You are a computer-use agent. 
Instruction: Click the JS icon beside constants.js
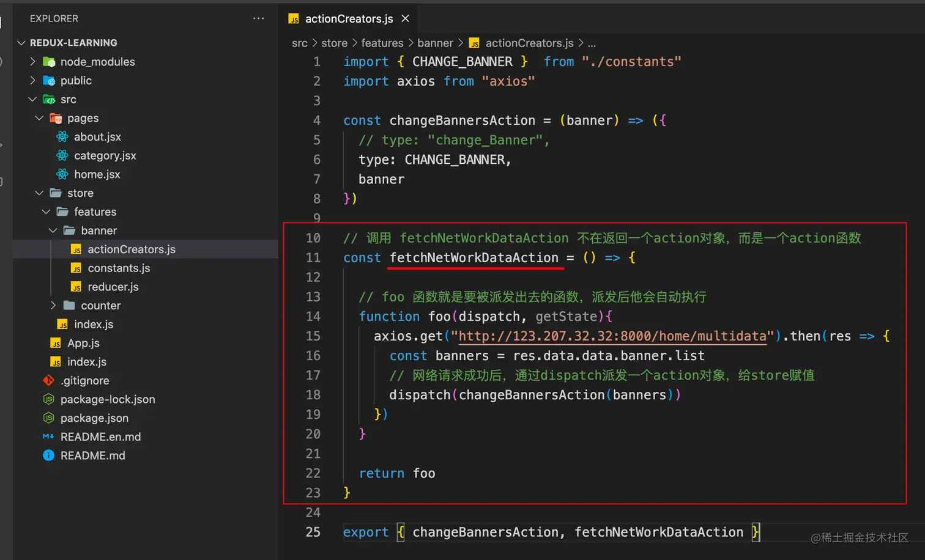click(x=76, y=268)
